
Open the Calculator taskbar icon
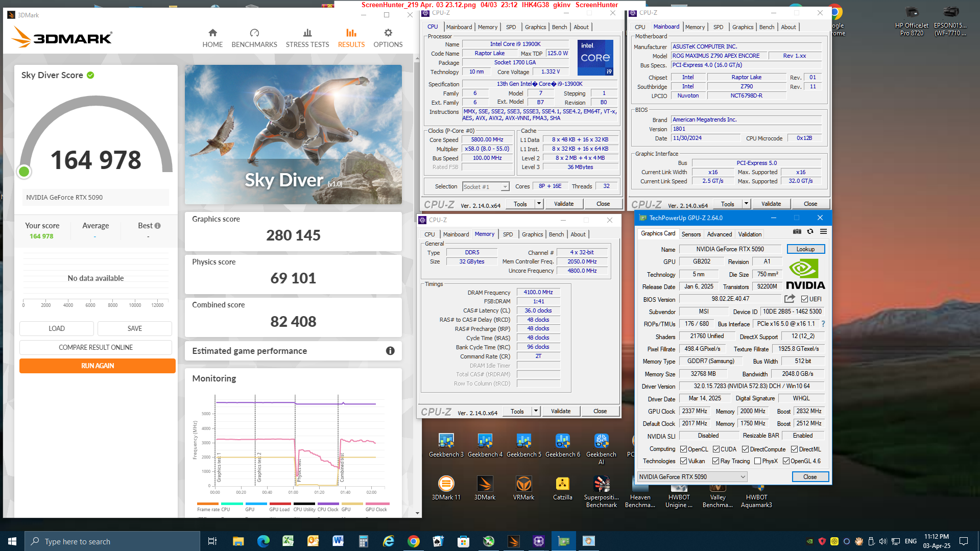pos(364,541)
